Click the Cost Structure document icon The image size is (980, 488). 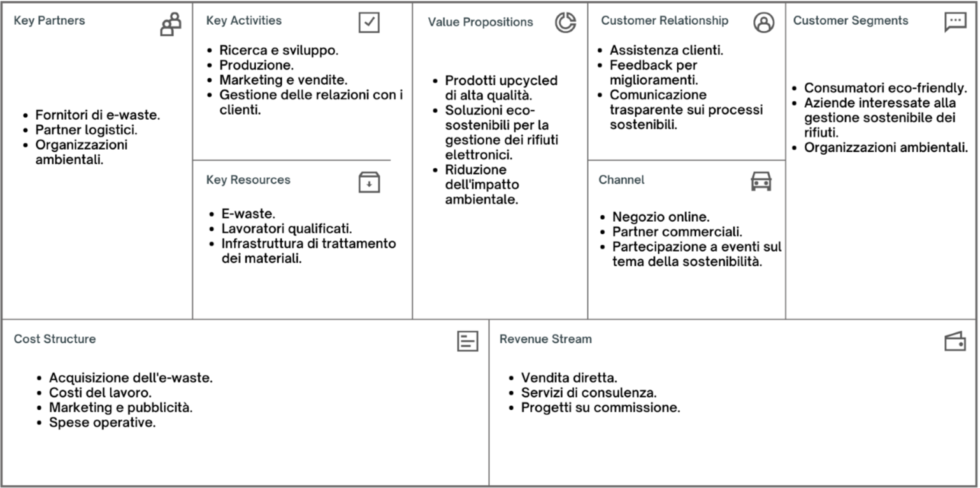(468, 341)
